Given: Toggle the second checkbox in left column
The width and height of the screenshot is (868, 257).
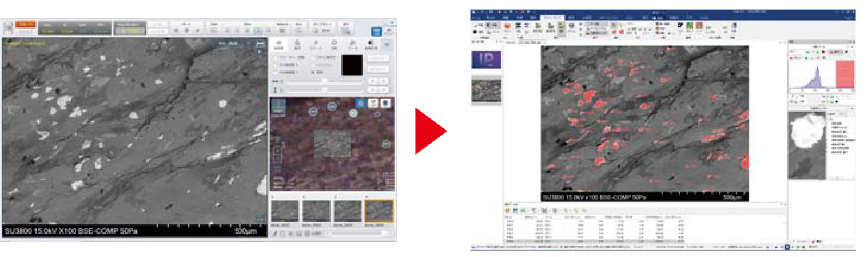Looking at the screenshot, I should [x=275, y=65].
